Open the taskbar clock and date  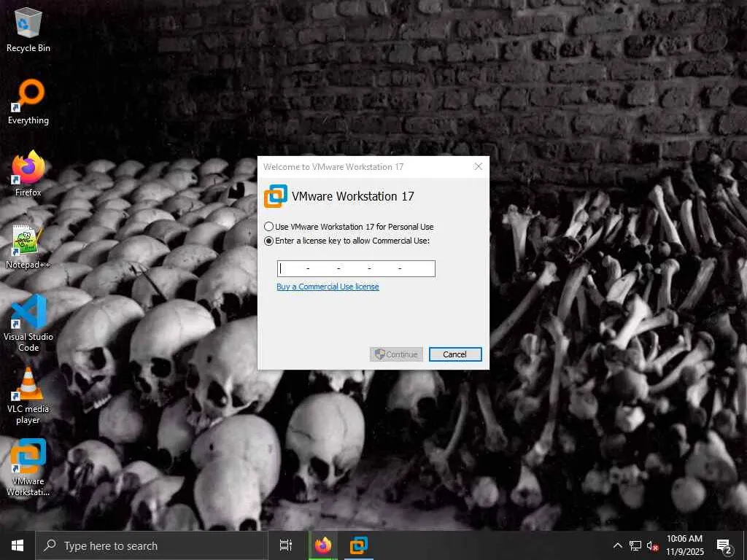coord(684,545)
